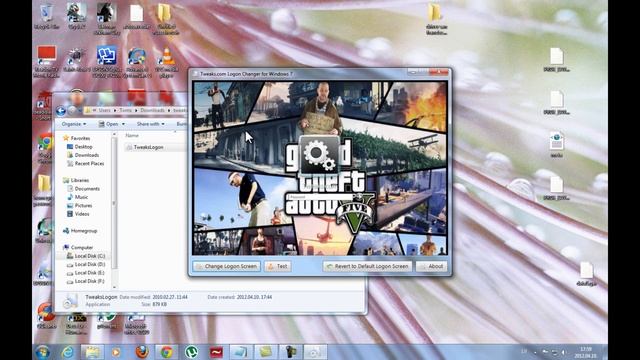Select Computer in the navigation pane
The height and width of the screenshot is (360, 640).
[x=78, y=247]
